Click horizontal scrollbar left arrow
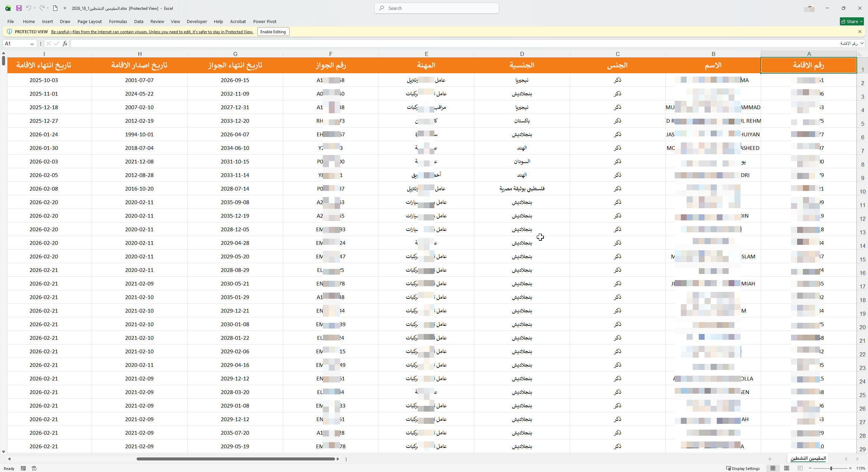868x472 pixels. 9,459
